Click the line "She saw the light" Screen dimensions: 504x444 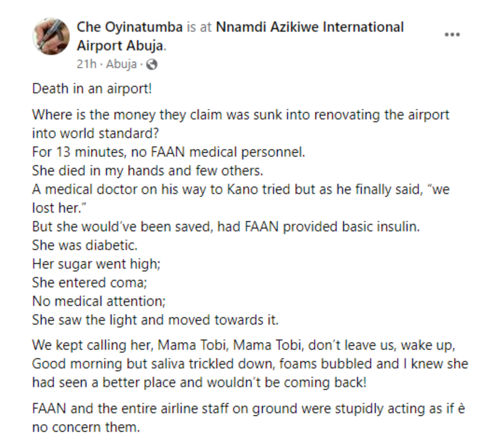pos(156,320)
